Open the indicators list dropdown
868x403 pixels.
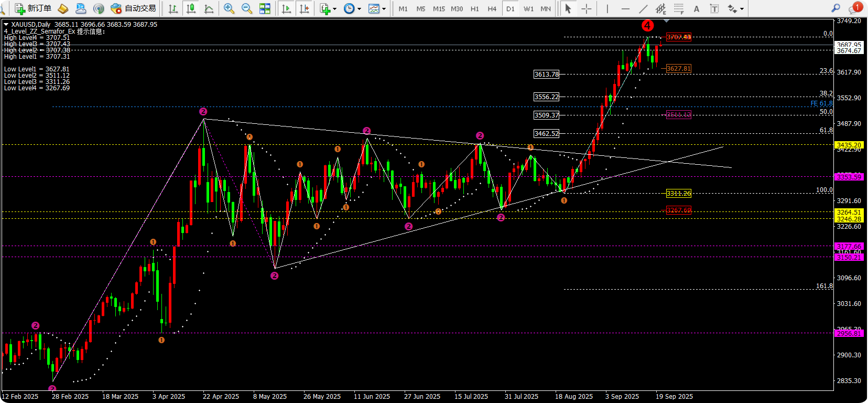point(334,8)
